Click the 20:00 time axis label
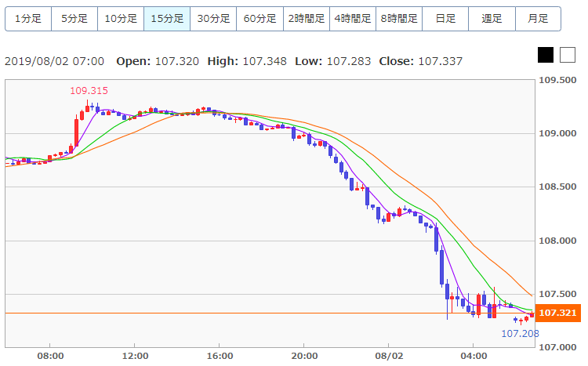Image resolution: width=588 pixels, height=366 pixels. (x=304, y=356)
